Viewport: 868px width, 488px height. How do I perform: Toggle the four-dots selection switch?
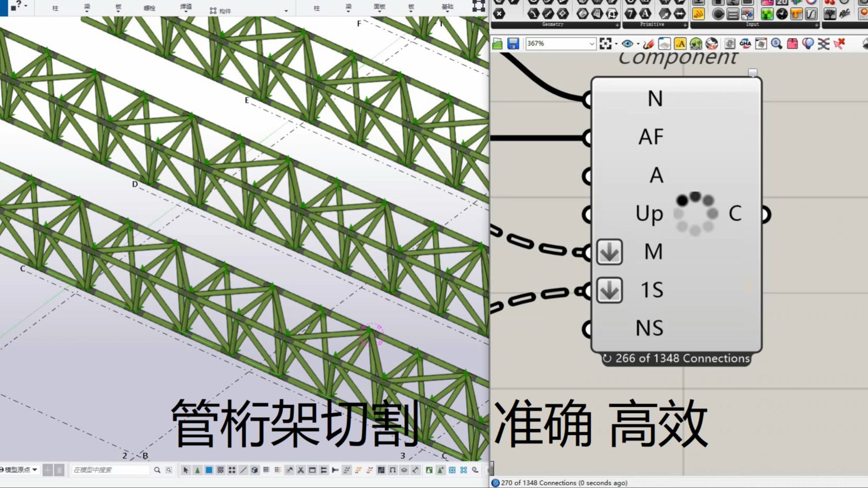[231, 470]
